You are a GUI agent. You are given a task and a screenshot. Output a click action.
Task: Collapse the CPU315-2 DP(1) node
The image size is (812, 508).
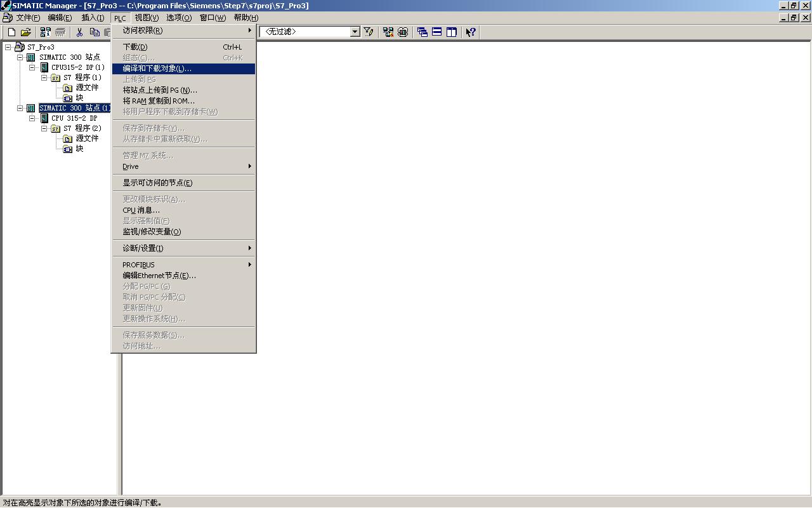tap(32, 67)
